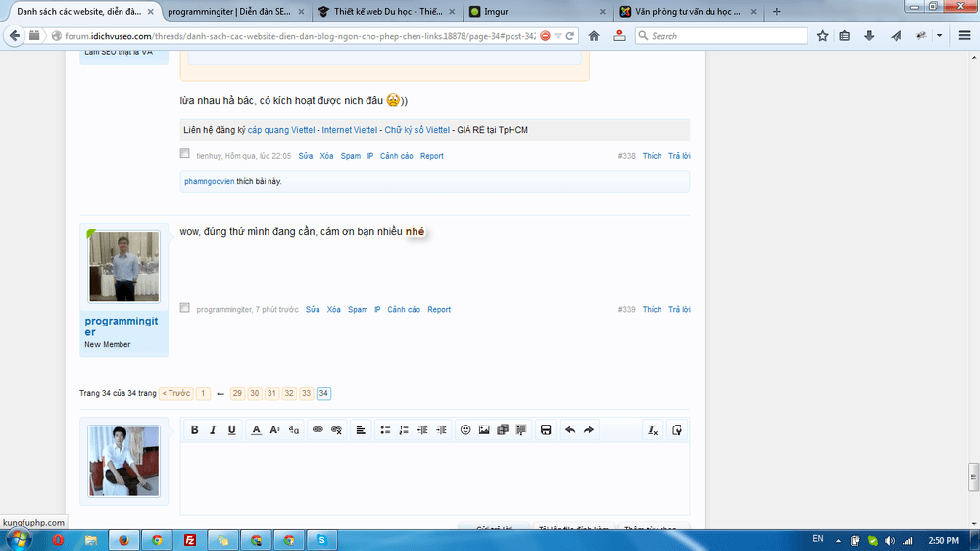Remove formatting with the Tx icon
This screenshot has height=551, width=980.
(x=653, y=429)
